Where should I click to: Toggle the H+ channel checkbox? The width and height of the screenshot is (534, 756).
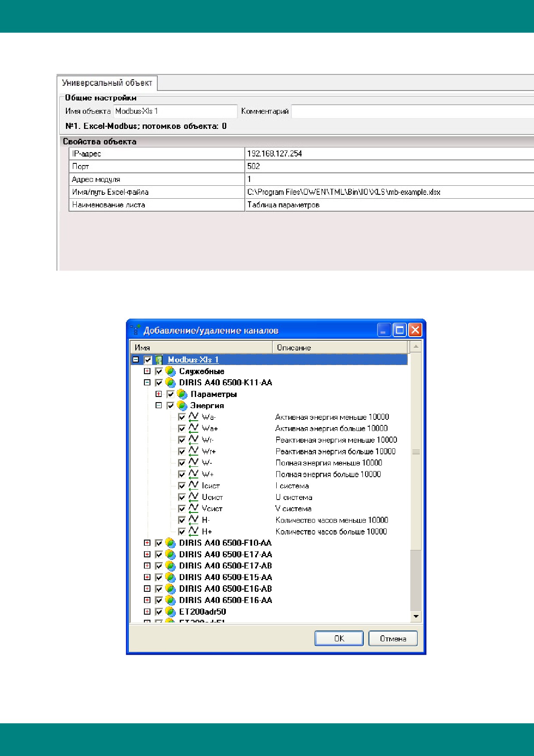pos(182,532)
